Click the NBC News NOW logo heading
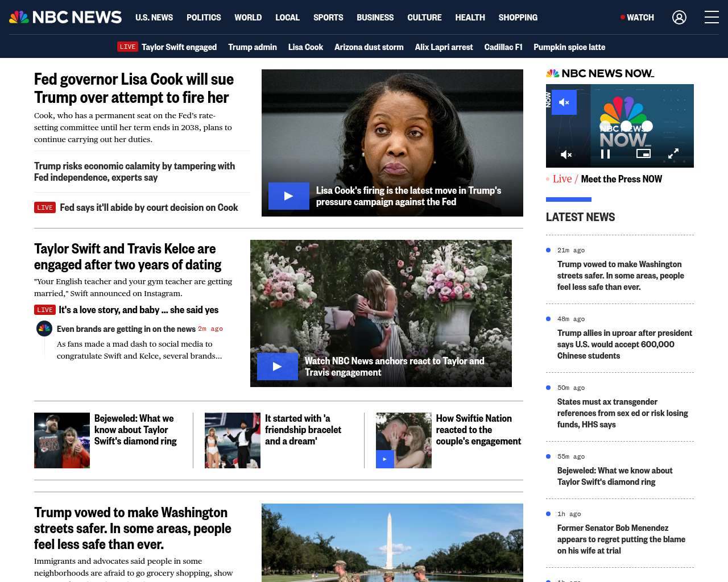The height and width of the screenshot is (582, 728). point(600,73)
